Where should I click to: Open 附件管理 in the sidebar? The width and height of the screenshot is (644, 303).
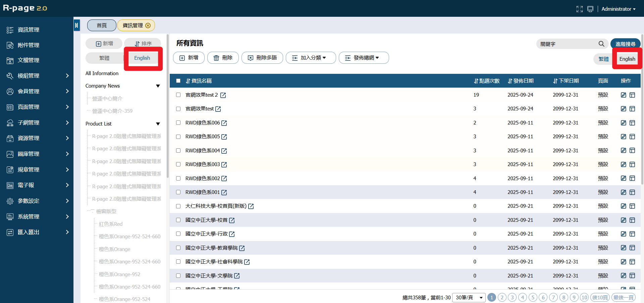(x=29, y=45)
